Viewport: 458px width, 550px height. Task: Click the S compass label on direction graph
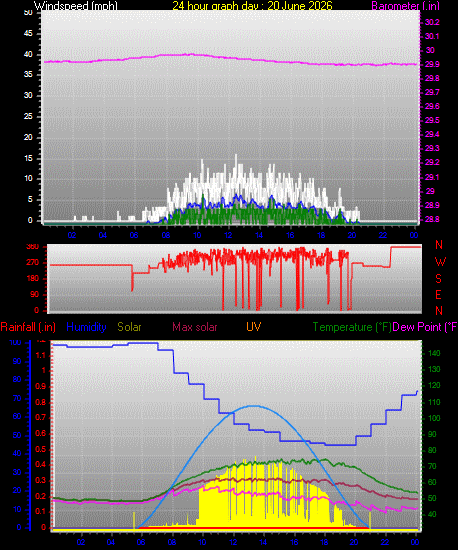pos(438,279)
